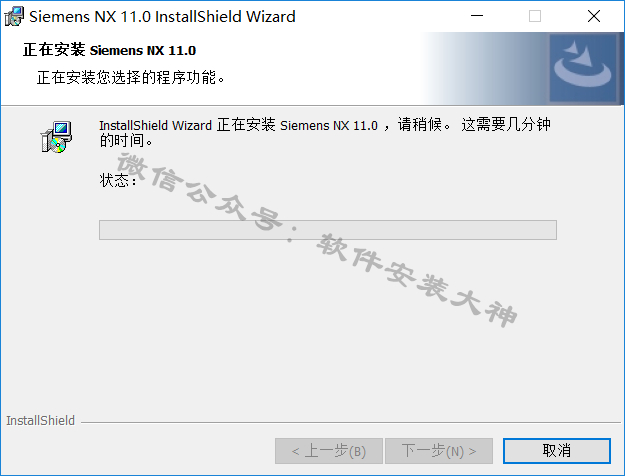Minimize the InstallShield Wizard window

coord(477,16)
